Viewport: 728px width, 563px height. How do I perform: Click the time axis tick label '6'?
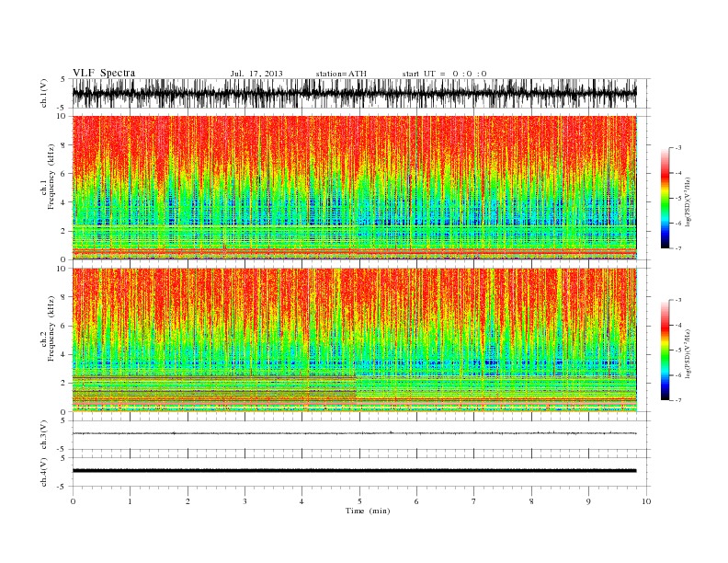click(416, 501)
